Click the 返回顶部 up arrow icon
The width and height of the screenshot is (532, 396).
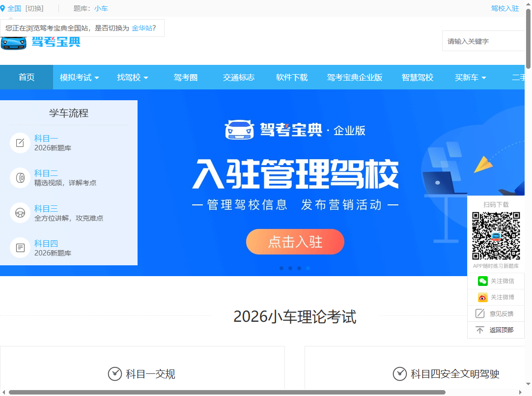(x=480, y=330)
